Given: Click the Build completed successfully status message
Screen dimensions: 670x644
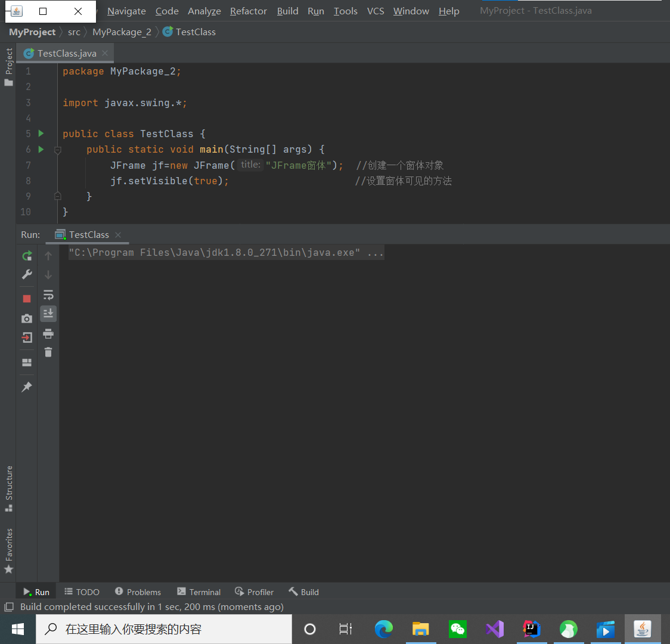Looking at the screenshot, I should click(x=152, y=607).
